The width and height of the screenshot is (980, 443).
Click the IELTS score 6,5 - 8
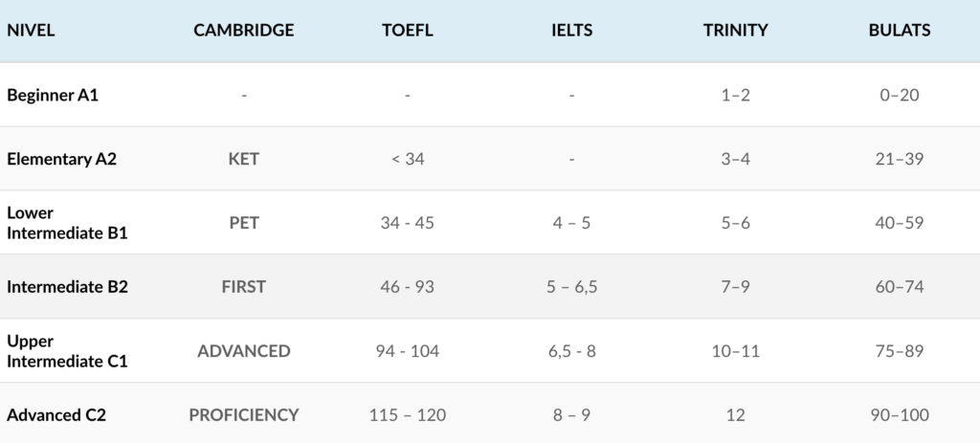coord(571,350)
